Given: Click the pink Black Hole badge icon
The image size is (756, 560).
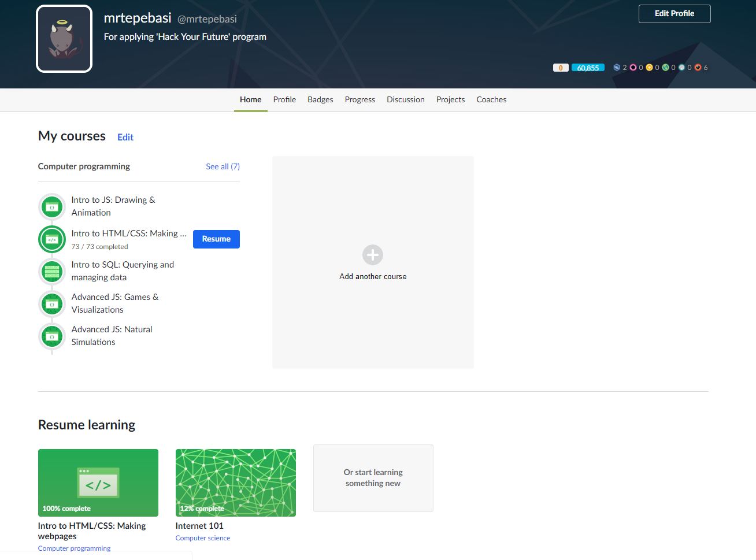Looking at the screenshot, I should point(633,68).
